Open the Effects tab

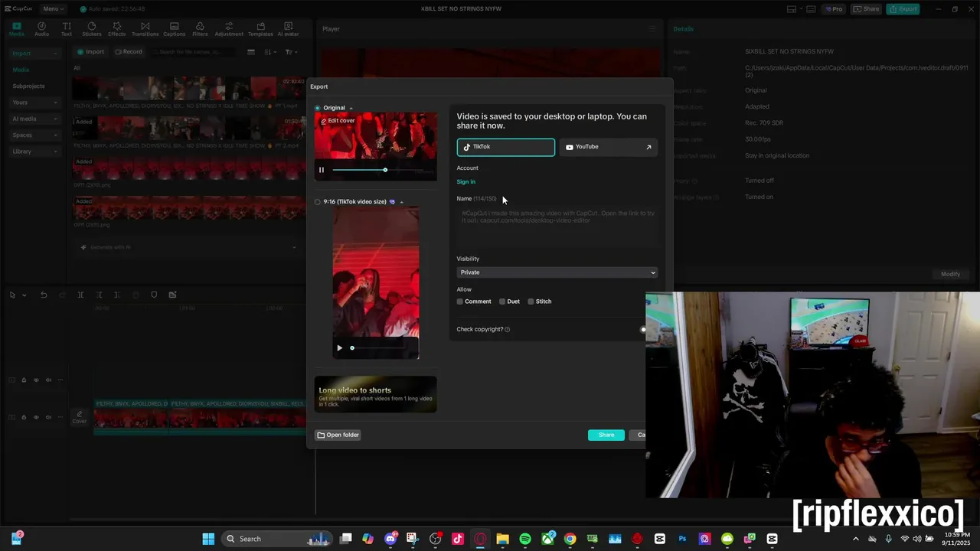116,29
